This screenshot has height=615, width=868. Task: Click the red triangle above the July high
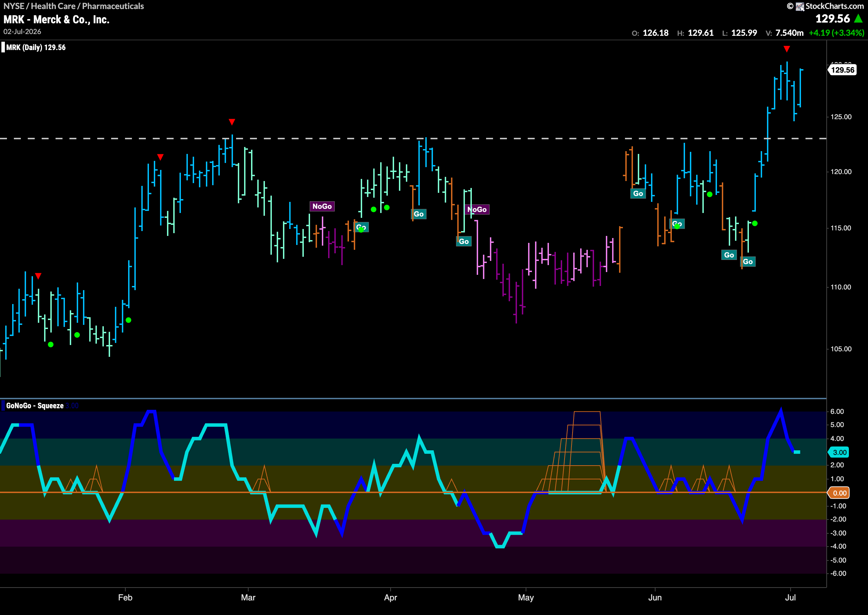(787, 49)
